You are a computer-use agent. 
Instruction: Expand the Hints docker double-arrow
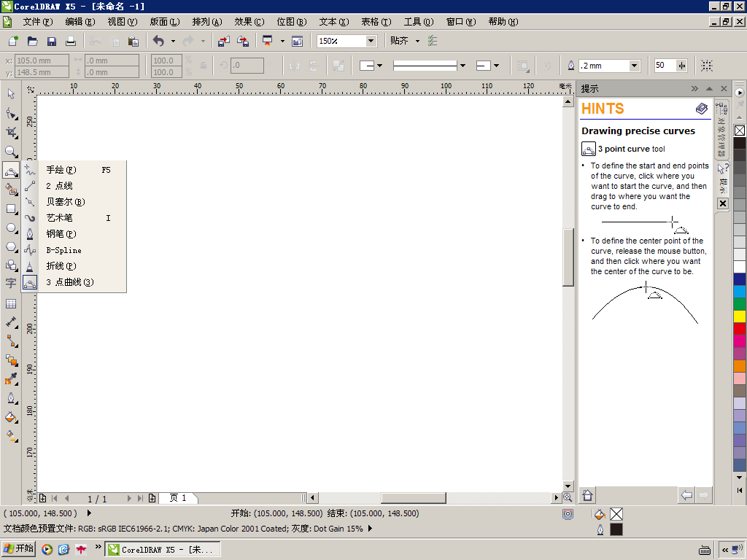coord(694,88)
